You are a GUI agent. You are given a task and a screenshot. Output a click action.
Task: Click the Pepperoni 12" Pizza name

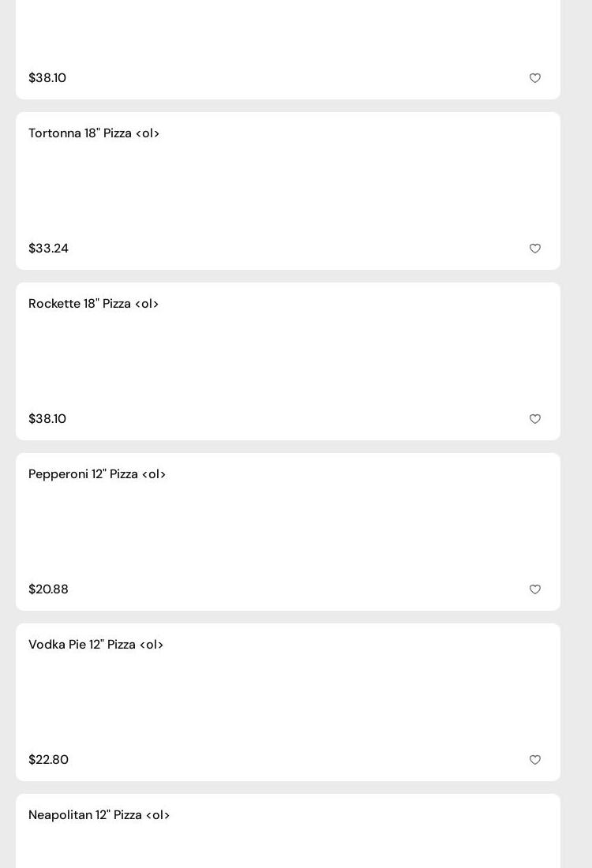pyautogui.click(x=97, y=474)
